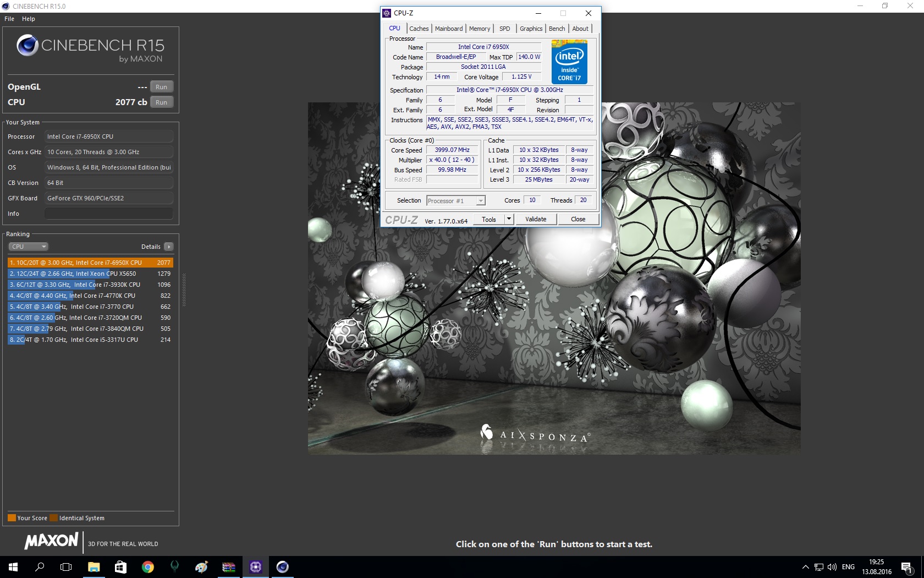This screenshot has height=578, width=924.
Task: Open the File menu in Cinebench
Action: [9, 19]
